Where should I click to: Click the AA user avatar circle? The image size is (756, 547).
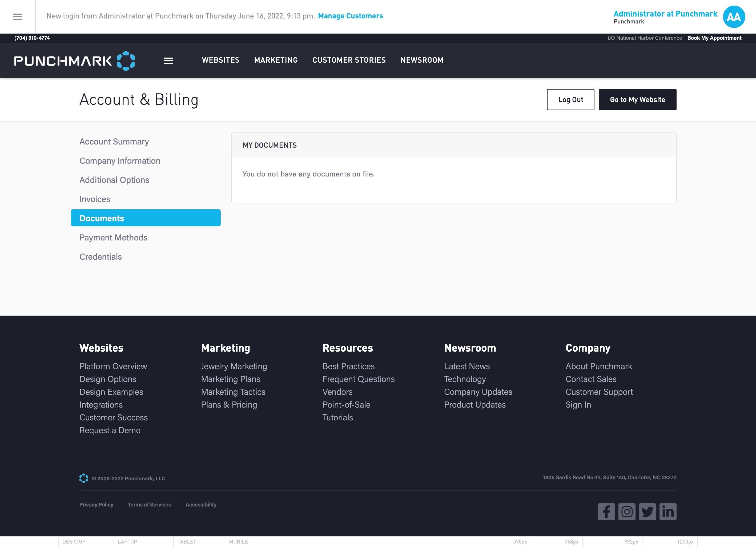[x=733, y=17]
